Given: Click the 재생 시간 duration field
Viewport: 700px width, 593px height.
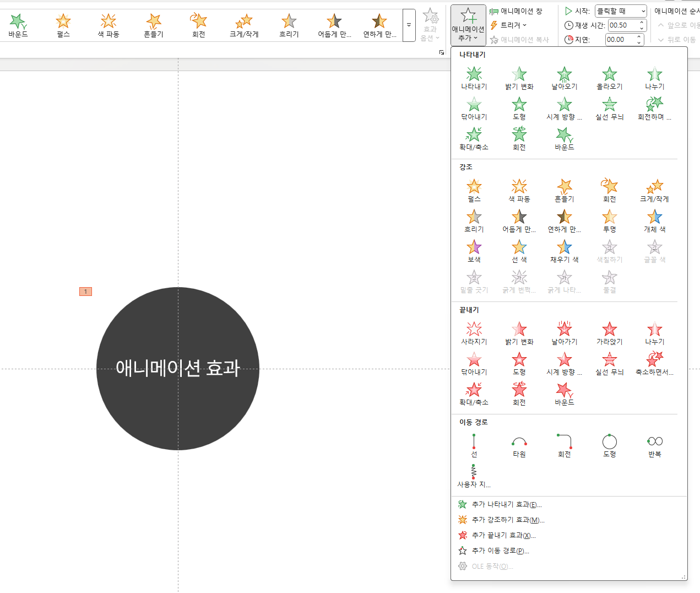Looking at the screenshot, I should coord(623,25).
